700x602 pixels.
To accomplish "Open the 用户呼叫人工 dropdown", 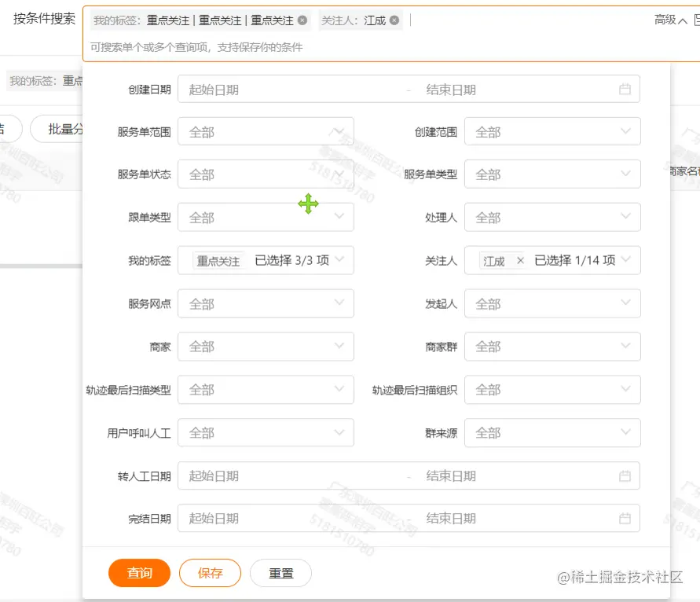I will point(266,432).
